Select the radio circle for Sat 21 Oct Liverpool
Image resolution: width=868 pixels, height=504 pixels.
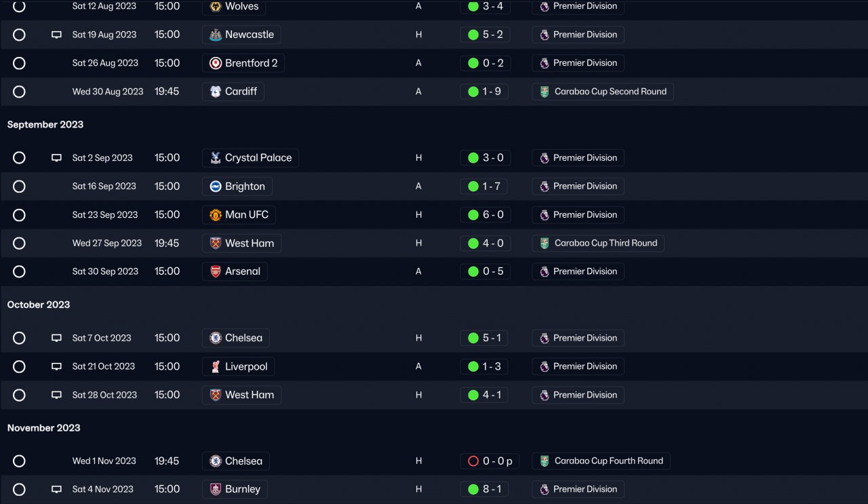click(x=19, y=366)
